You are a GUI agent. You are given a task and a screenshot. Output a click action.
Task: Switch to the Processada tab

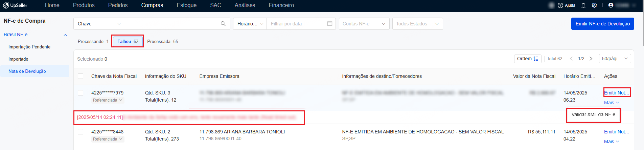163,41
